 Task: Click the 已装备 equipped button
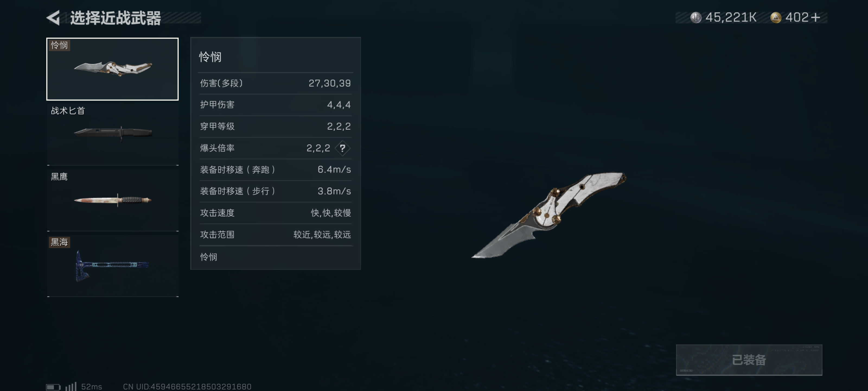749,360
